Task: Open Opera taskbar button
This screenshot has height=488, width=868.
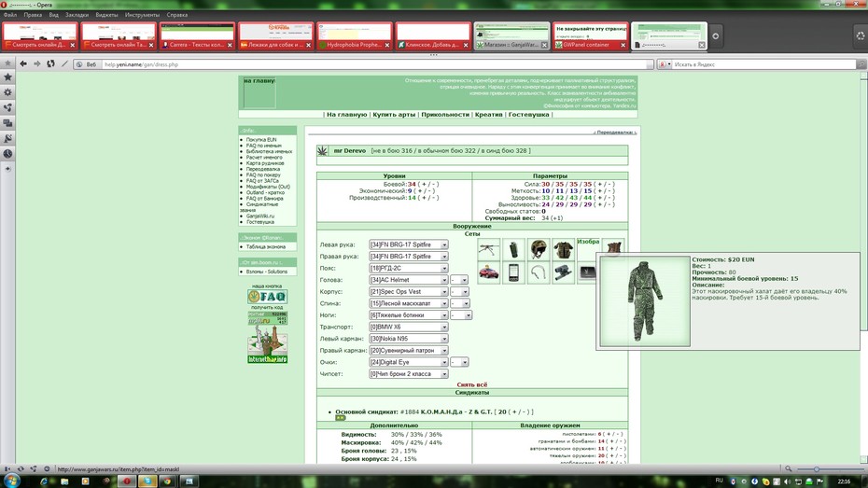Action: pos(127,481)
